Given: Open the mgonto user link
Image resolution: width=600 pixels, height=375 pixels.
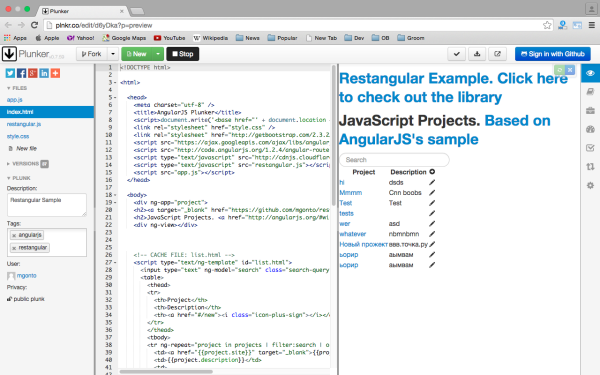Looking at the screenshot, I should click(x=26, y=276).
